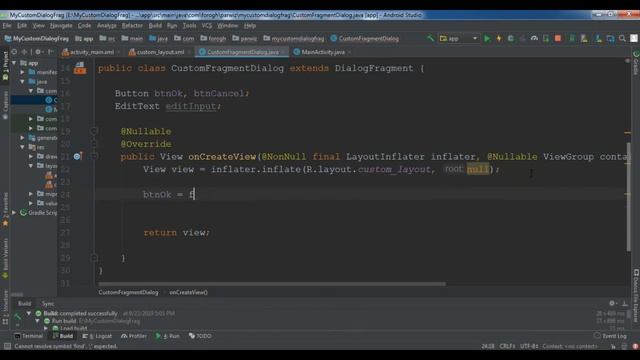Click Project panel settings gear icon

pyautogui.click(x=38, y=52)
